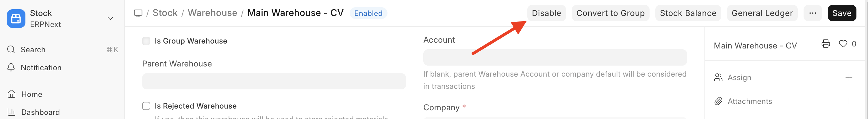868x119 pixels.
Task: Open Home in the sidebar
Action: (31, 94)
